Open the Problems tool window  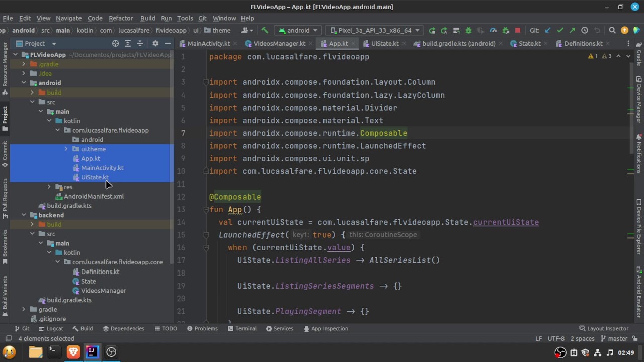(x=202, y=329)
